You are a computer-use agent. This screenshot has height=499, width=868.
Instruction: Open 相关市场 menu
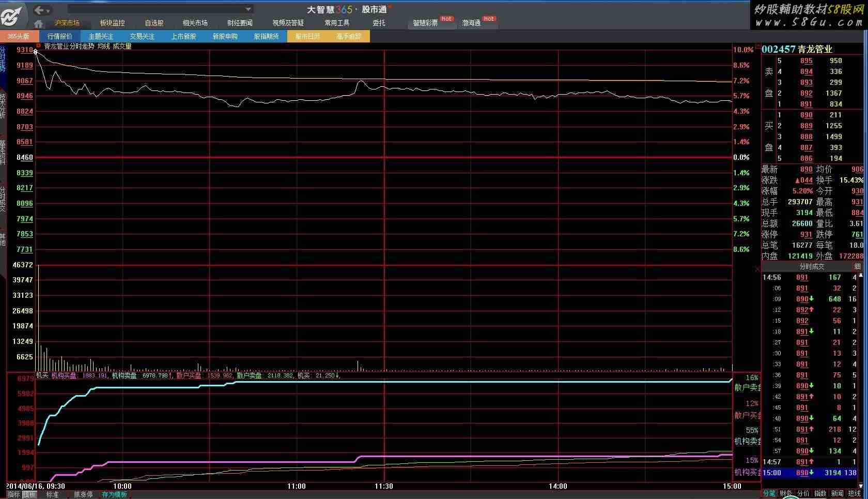click(x=195, y=23)
